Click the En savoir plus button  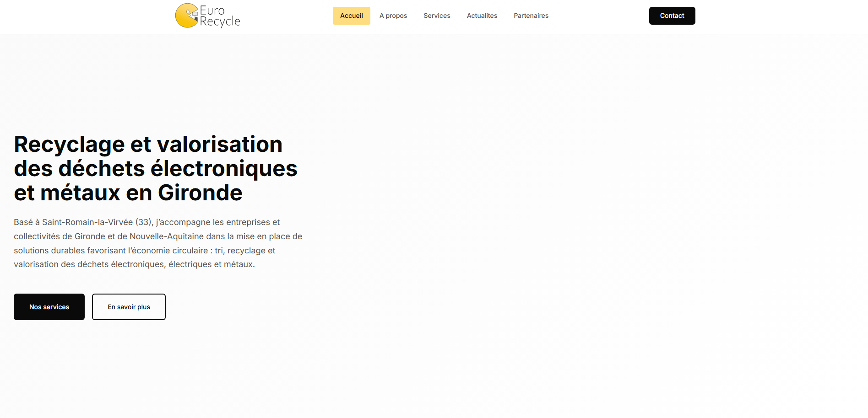[x=129, y=307]
